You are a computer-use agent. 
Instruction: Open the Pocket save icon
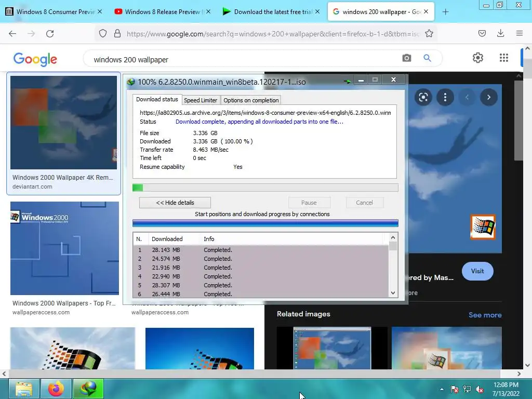click(x=482, y=33)
